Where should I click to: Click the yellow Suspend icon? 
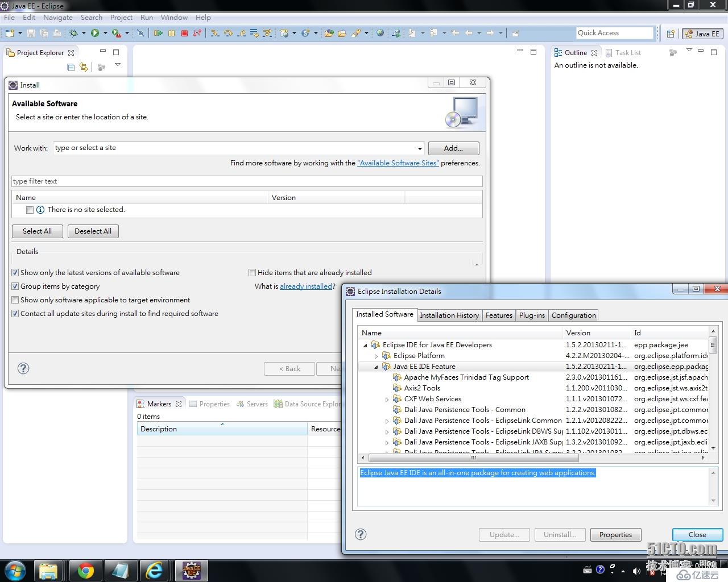coord(171,33)
